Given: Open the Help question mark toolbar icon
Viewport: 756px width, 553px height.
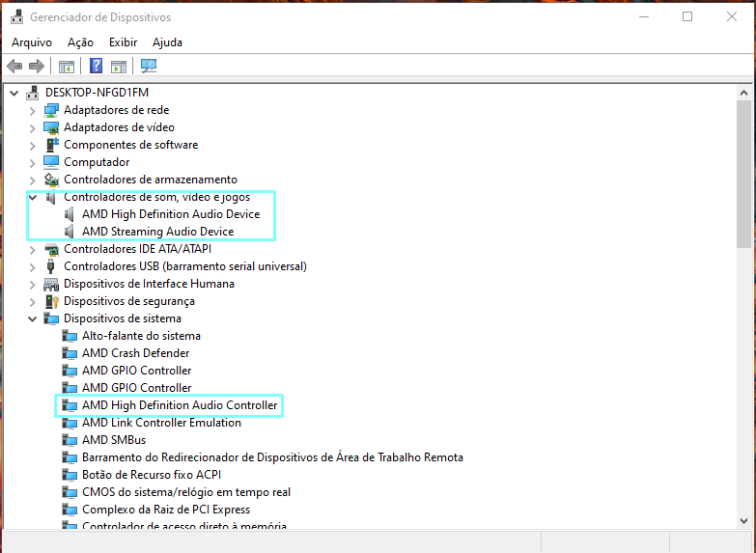Looking at the screenshot, I should pyautogui.click(x=96, y=66).
